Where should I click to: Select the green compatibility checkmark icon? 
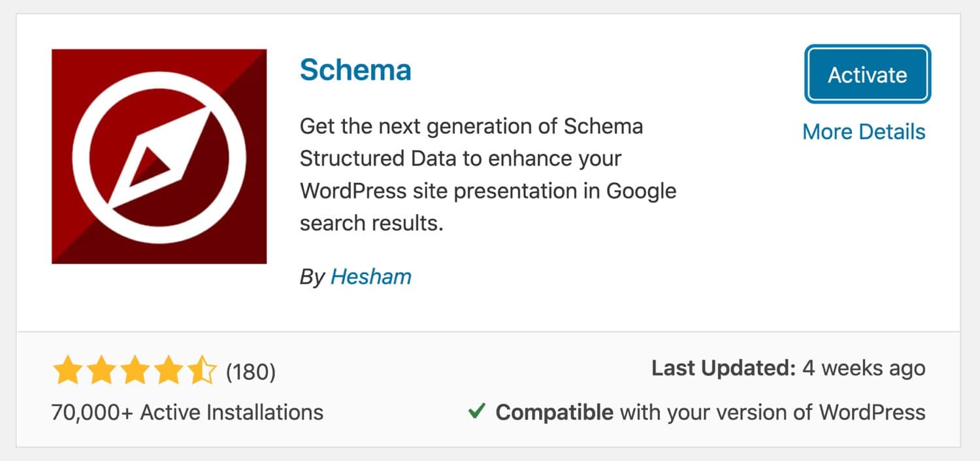click(478, 411)
